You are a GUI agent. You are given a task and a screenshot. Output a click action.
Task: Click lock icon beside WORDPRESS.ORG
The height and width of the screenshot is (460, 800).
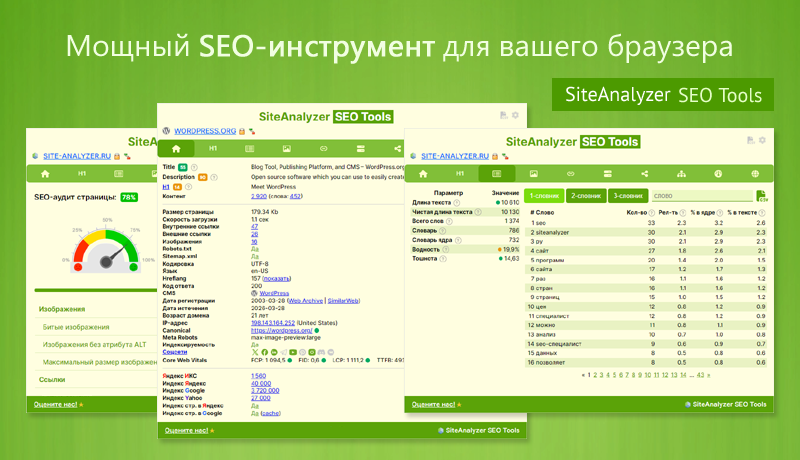242,131
